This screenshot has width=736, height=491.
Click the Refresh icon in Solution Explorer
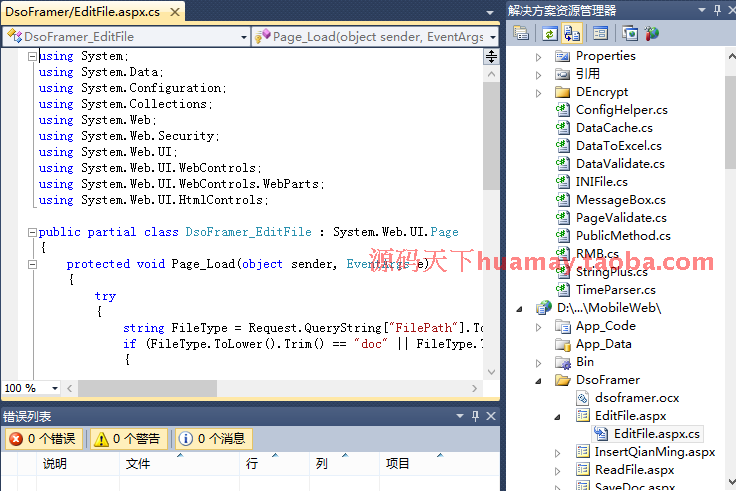pyautogui.click(x=550, y=33)
